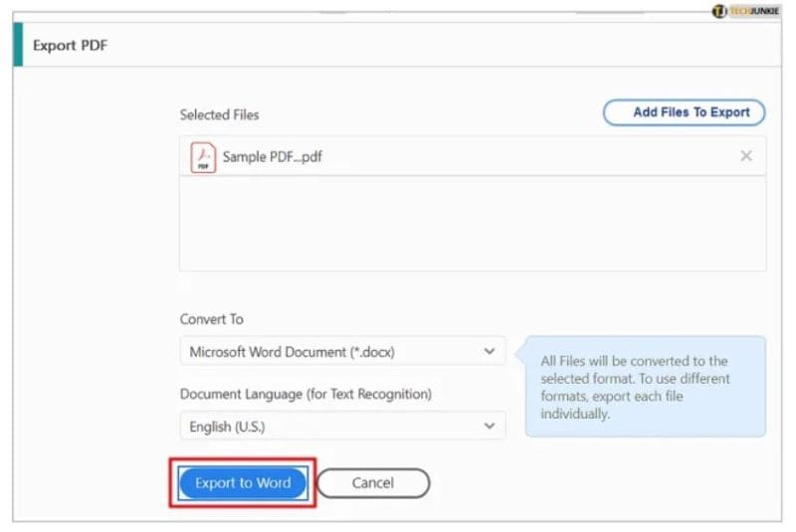Click the teal accent bar beside Export PDF
Image resolution: width=796 pixels, height=532 pixels.
coord(17,45)
